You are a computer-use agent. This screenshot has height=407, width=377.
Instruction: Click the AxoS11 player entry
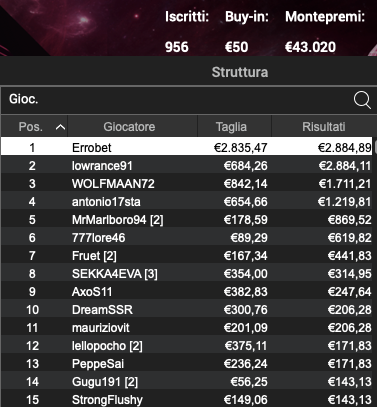187,292
